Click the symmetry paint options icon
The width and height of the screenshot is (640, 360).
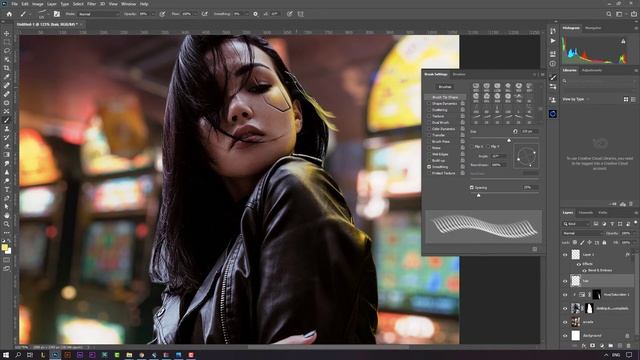[x=300, y=14]
